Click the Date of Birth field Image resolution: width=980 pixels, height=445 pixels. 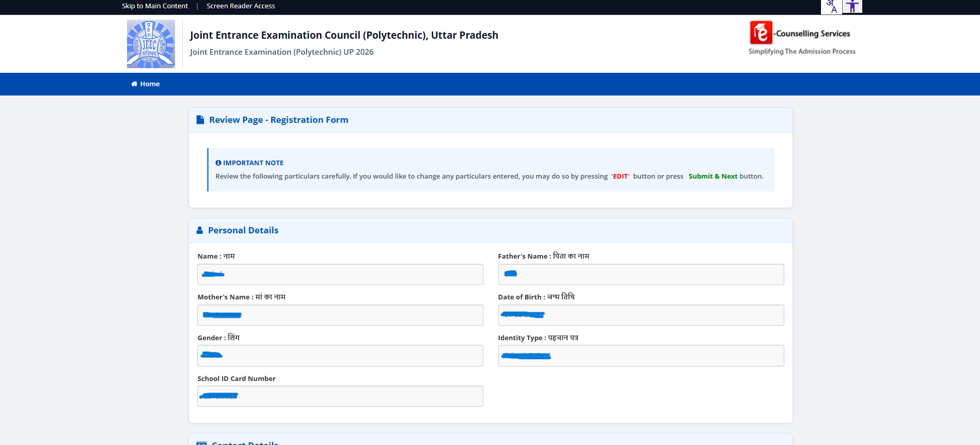[641, 315]
